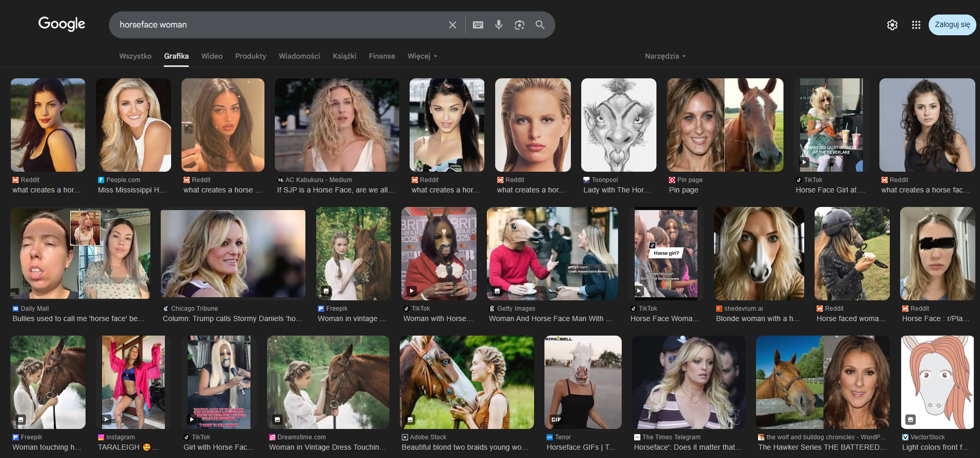This screenshot has width=980, height=458.
Task: Click the VectorStock favicon
Action: point(905,437)
